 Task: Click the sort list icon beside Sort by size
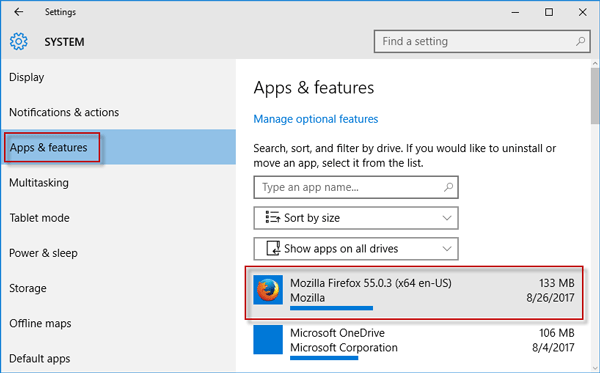[x=272, y=217]
